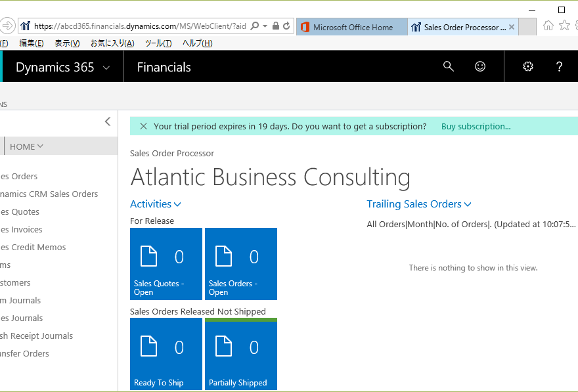
Task: Switch to Microsoft Office Home tab
Action: [352, 28]
